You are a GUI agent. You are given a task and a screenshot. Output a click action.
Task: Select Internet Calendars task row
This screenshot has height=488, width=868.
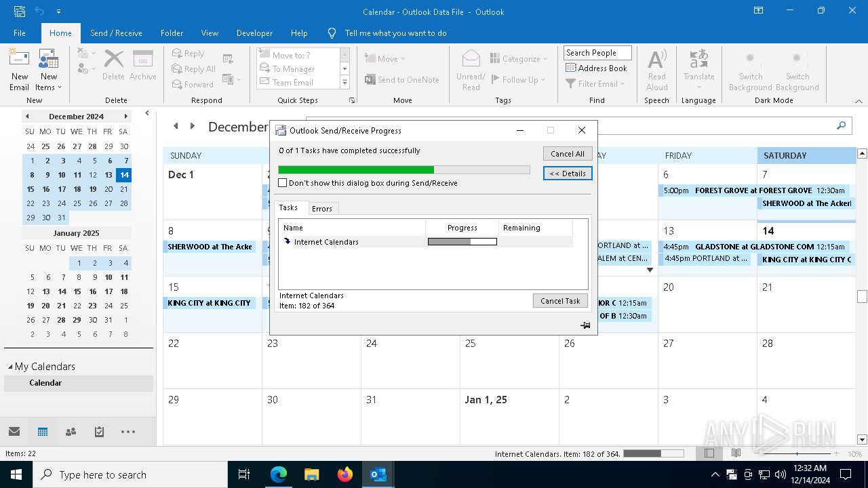pos(427,242)
